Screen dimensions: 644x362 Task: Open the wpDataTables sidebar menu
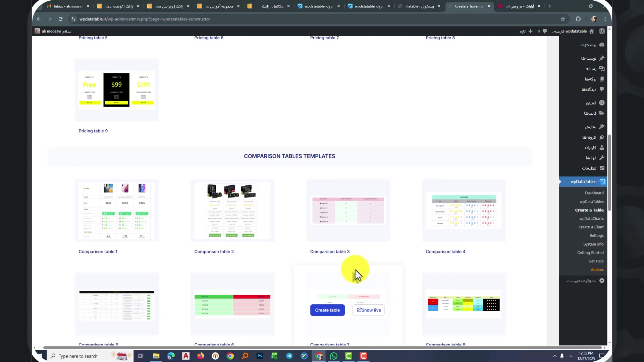click(584, 182)
